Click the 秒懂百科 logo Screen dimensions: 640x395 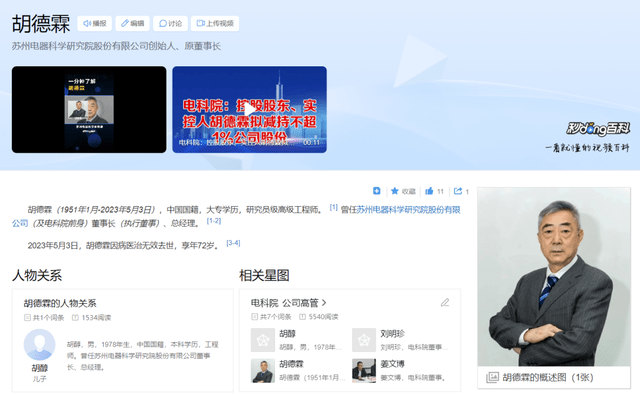pyautogui.click(x=598, y=129)
